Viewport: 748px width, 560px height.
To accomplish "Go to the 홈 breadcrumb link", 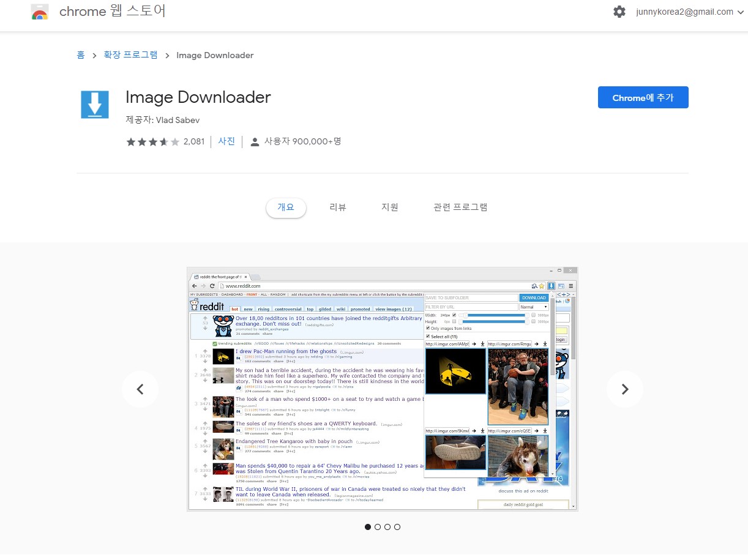I will (81, 55).
